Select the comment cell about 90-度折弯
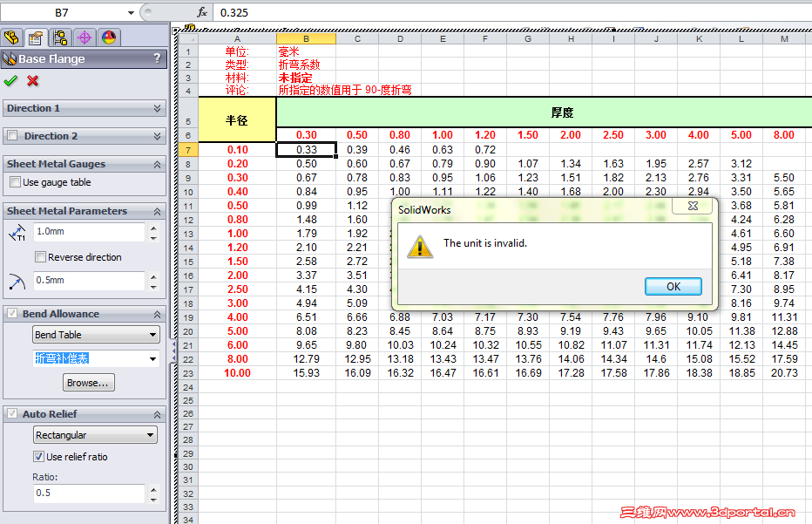 click(x=345, y=90)
